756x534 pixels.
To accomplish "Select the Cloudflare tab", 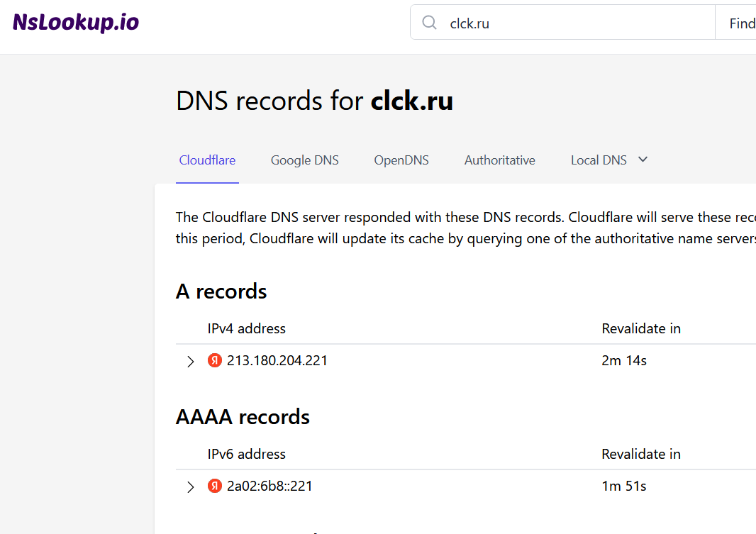I will 206,160.
